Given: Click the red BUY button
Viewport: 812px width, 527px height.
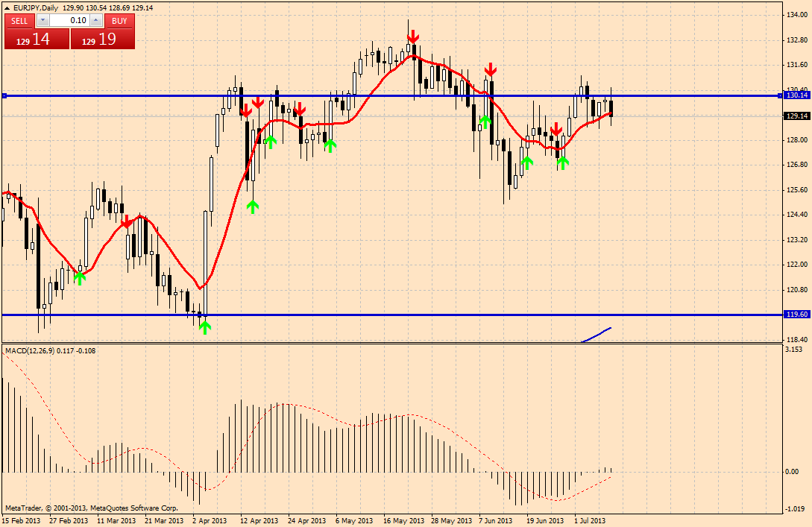Looking at the screenshot, I should coord(119,21).
